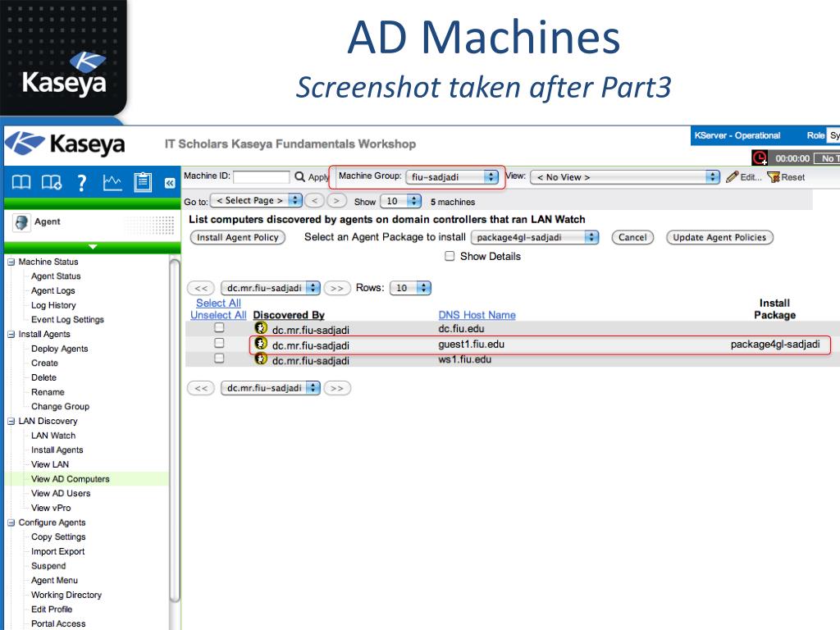This screenshot has width=840, height=630.
Task: Select View AD Computers menu item
Action: (x=71, y=479)
